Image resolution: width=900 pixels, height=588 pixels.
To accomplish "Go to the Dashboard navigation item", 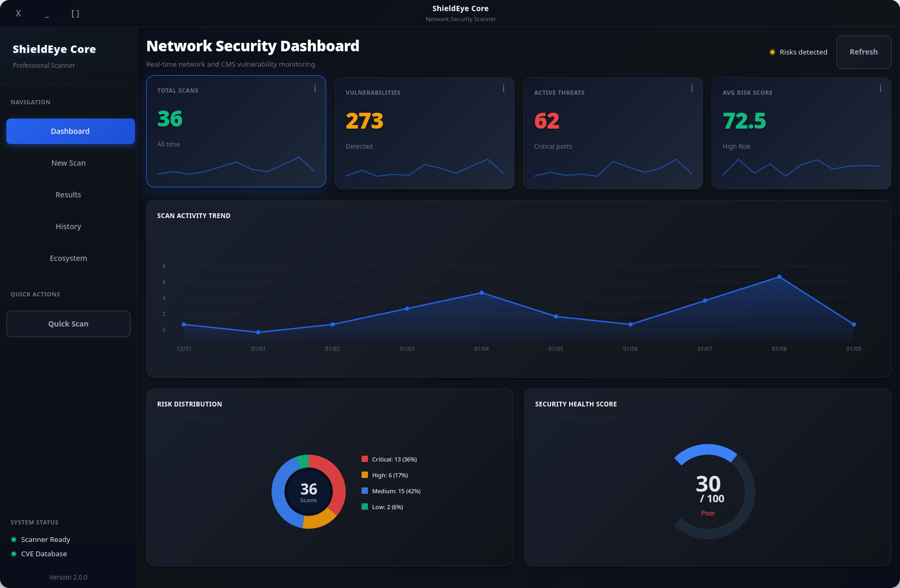I will [70, 131].
